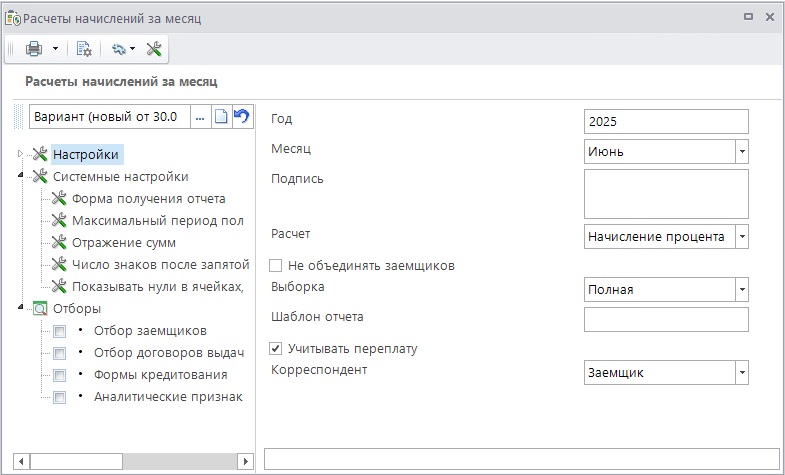Open the Корреспондент dropdown showing Заемщик

click(741, 373)
